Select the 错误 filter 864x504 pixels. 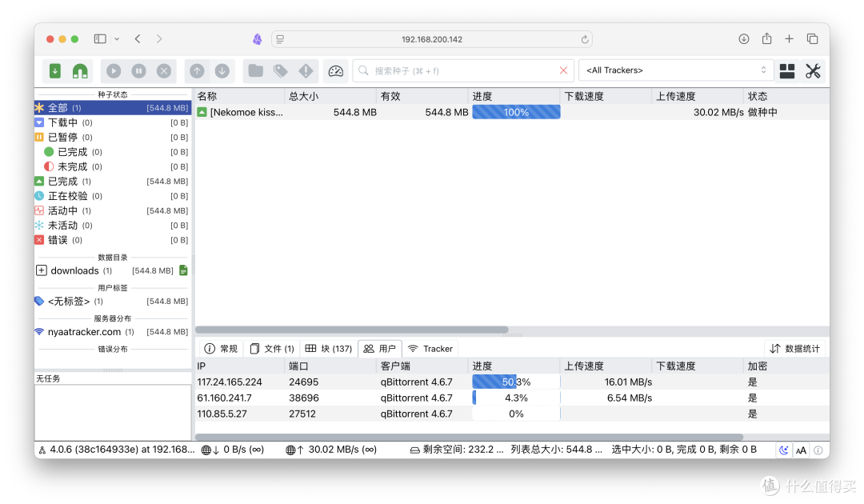tap(113, 240)
